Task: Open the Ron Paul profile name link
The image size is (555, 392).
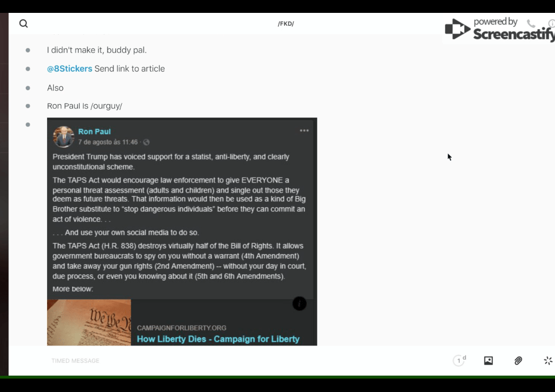Action: coord(94,132)
